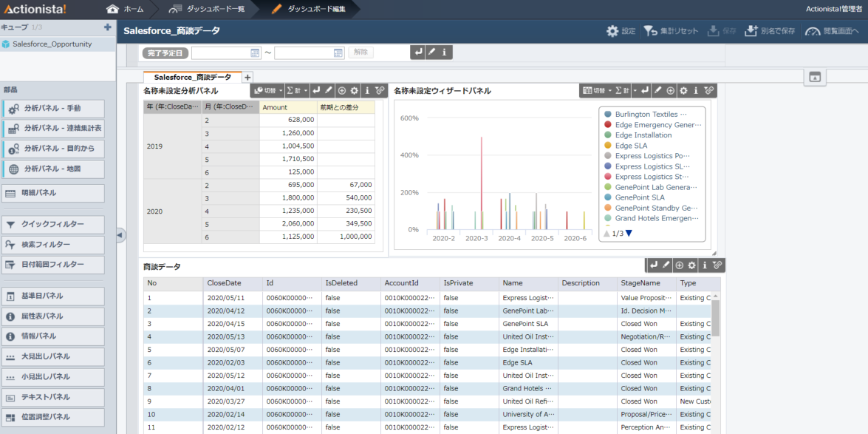Viewport: 868px width, 434px height.
Task: Select Salesforce_商談データ sheet tab
Action: point(193,78)
